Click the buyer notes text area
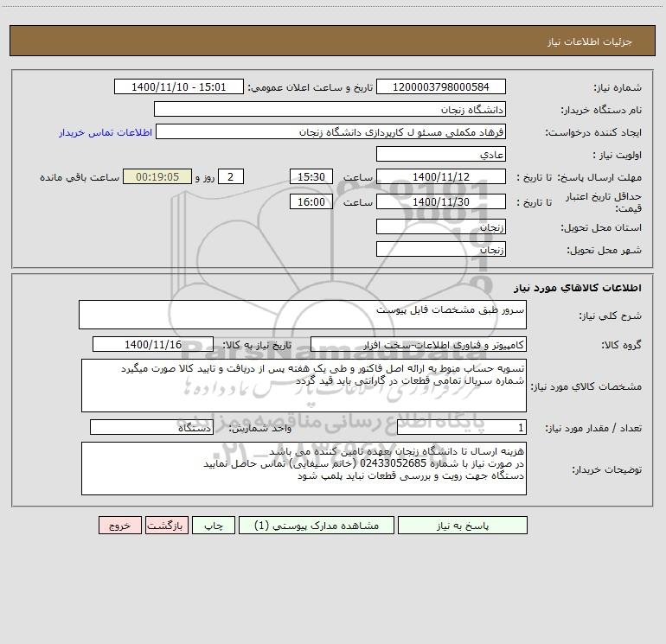The image size is (666, 644). [x=304, y=469]
